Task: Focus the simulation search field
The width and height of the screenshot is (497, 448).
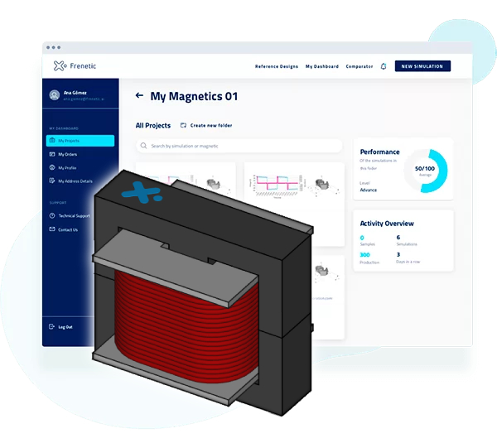Action: click(239, 146)
